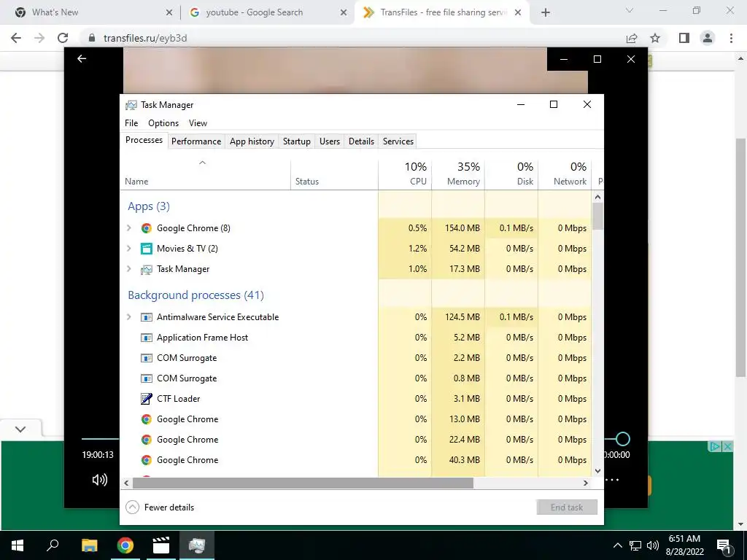Select the youtube - Google Search tab

click(x=268, y=12)
